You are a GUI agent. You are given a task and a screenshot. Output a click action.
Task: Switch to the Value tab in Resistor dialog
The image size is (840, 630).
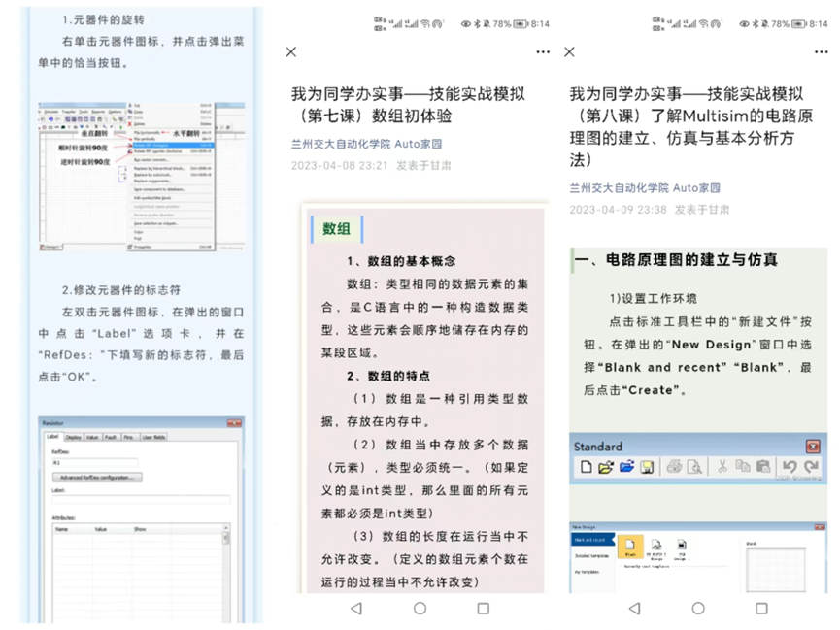(x=93, y=438)
